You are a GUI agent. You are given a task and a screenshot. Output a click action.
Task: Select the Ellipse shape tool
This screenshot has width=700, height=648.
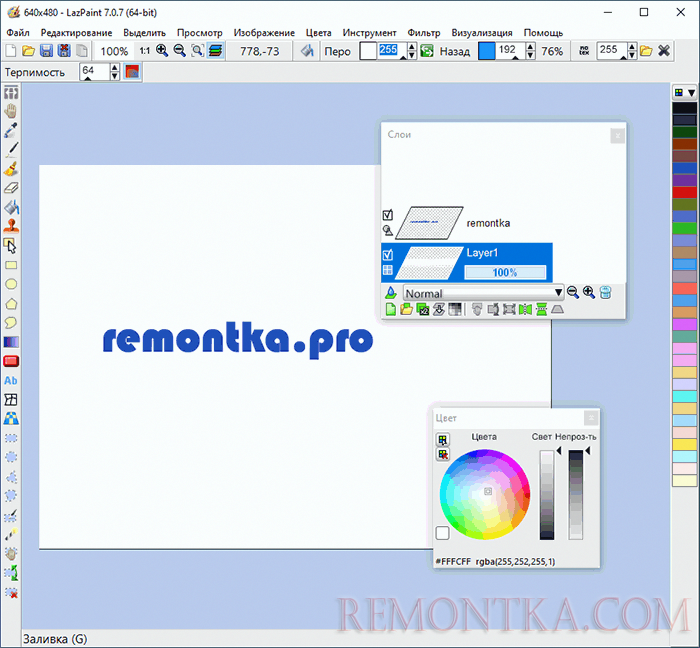pos(11,284)
